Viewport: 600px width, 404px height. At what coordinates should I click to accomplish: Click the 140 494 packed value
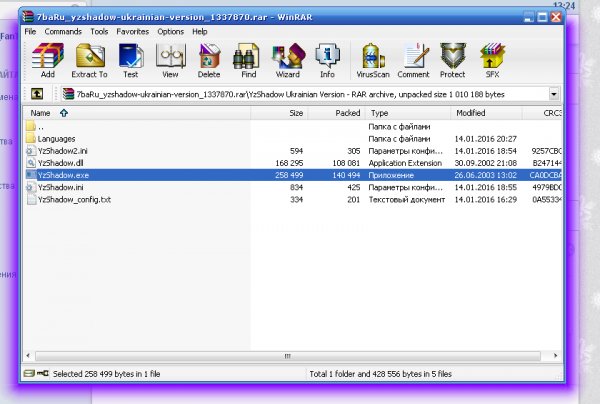click(346, 175)
